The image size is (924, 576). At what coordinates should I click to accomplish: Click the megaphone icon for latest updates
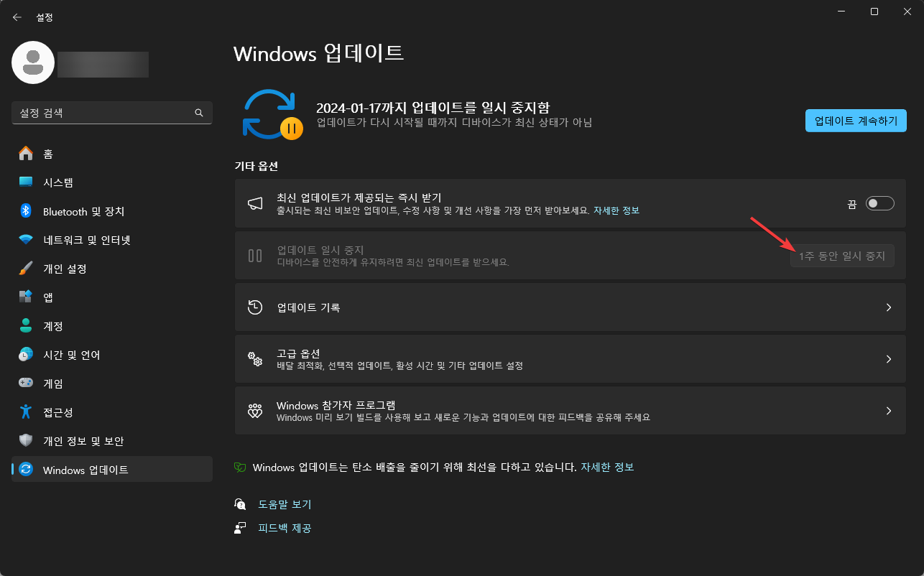tap(255, 204)
